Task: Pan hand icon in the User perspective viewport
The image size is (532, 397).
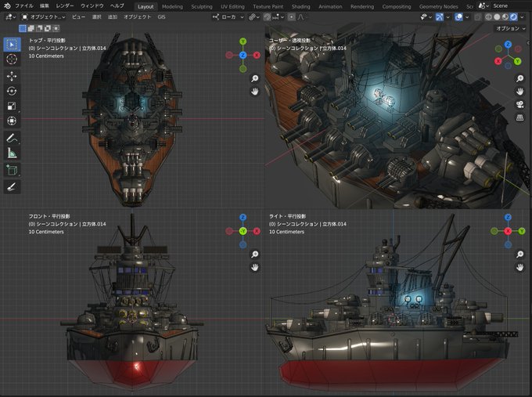Action: coord(519,92)
